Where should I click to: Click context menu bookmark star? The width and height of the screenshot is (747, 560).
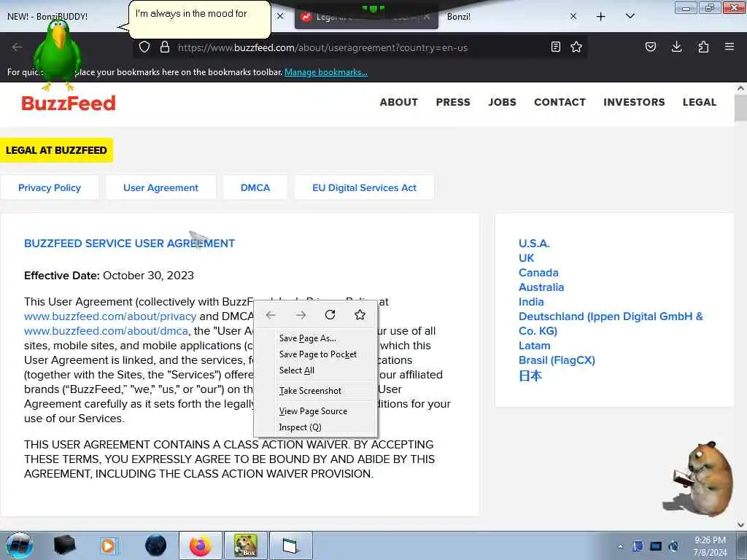pyautogui.click(x=360, y=315)
